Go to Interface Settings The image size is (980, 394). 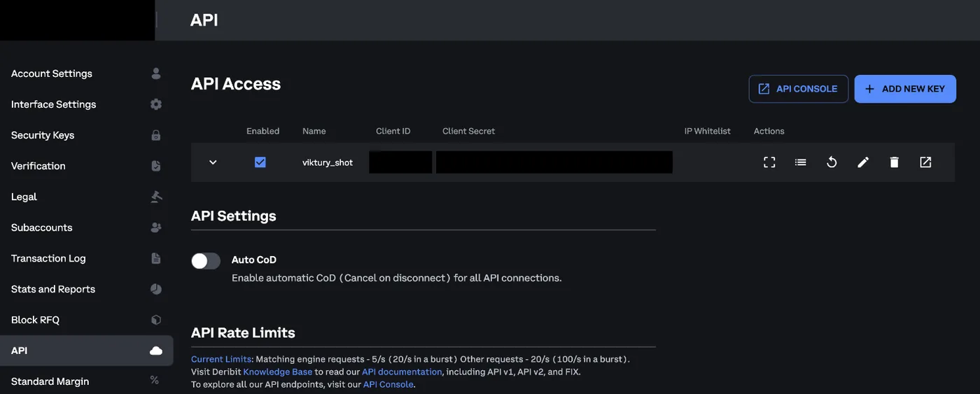(x=54, y=104)
